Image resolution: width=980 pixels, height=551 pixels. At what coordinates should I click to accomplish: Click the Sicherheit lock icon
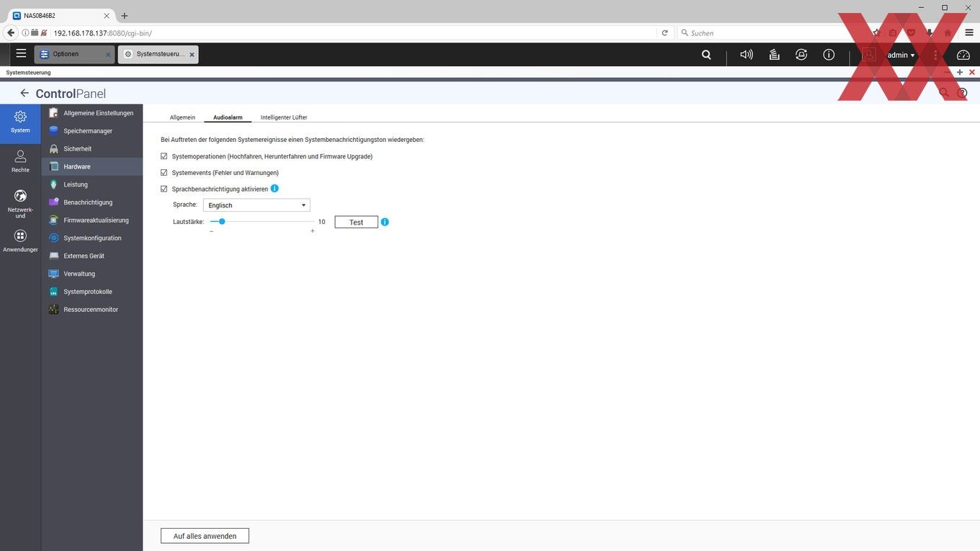pos(53,148)
